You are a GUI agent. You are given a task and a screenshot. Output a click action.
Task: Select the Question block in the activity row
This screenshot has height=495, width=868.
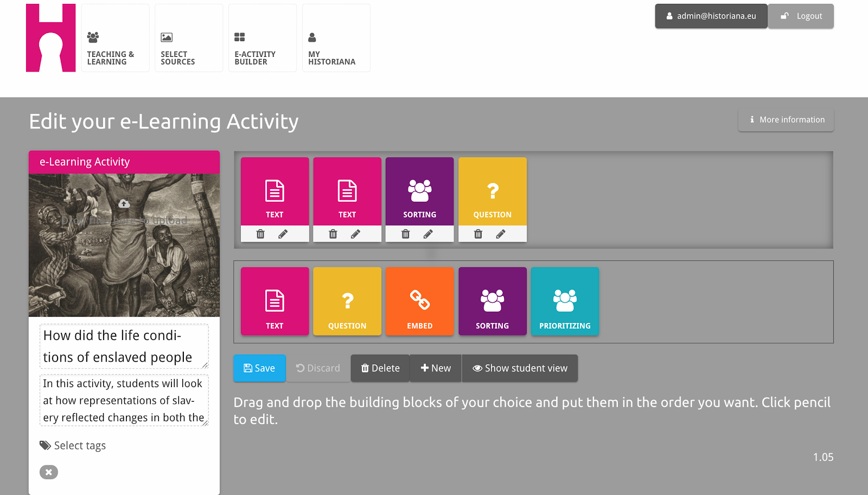point(493,191)
